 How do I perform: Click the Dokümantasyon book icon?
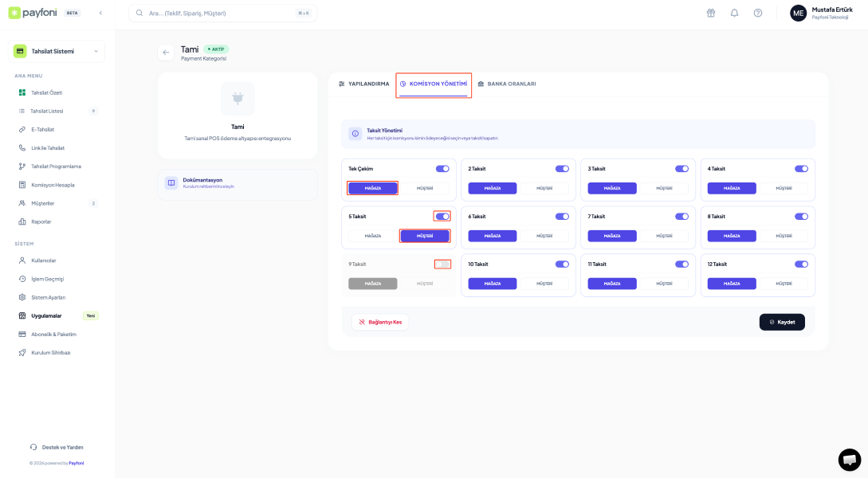point(171,182)
